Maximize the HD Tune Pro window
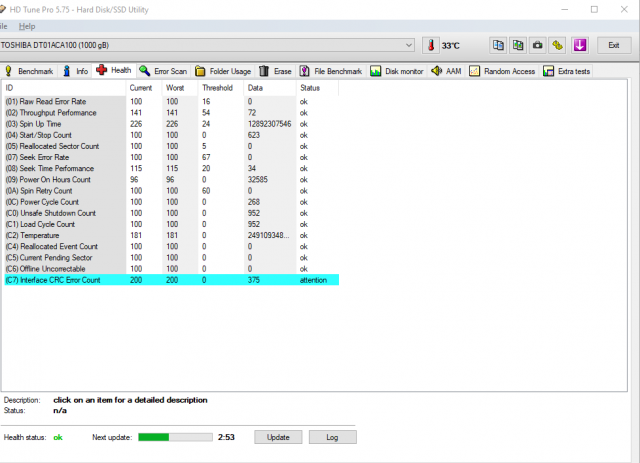This screenshot has width=640, height=463. pos(594,9)
